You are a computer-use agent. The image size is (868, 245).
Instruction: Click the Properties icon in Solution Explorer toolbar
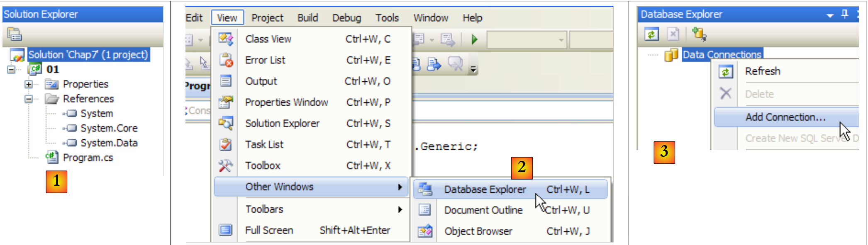pyautogui.click(x=14, y=34)
